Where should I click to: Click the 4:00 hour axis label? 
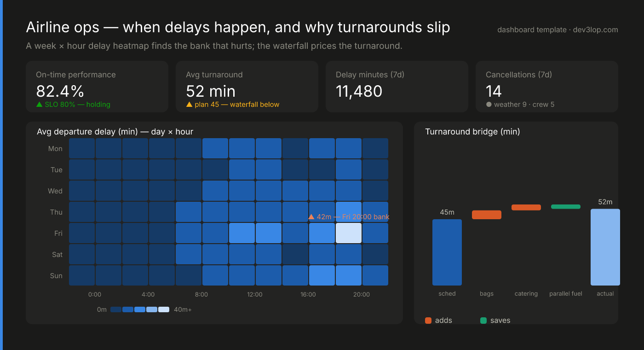pyautogui.click(x=148, y=294)
